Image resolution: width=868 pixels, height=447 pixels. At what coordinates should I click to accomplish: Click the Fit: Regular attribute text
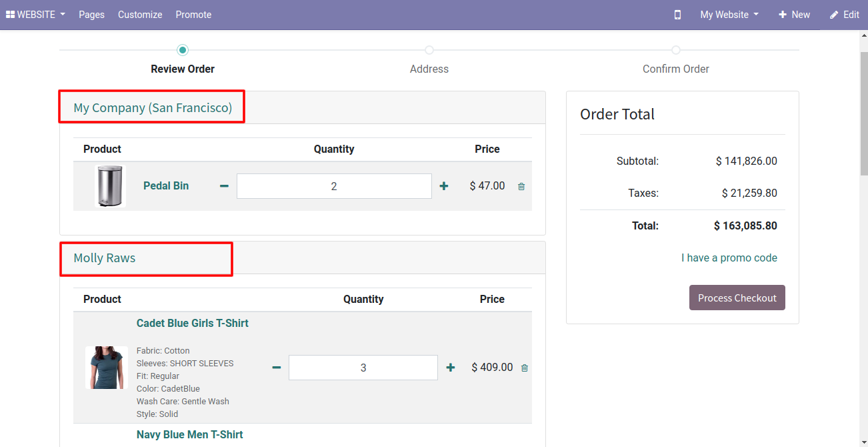coord(158,376)
